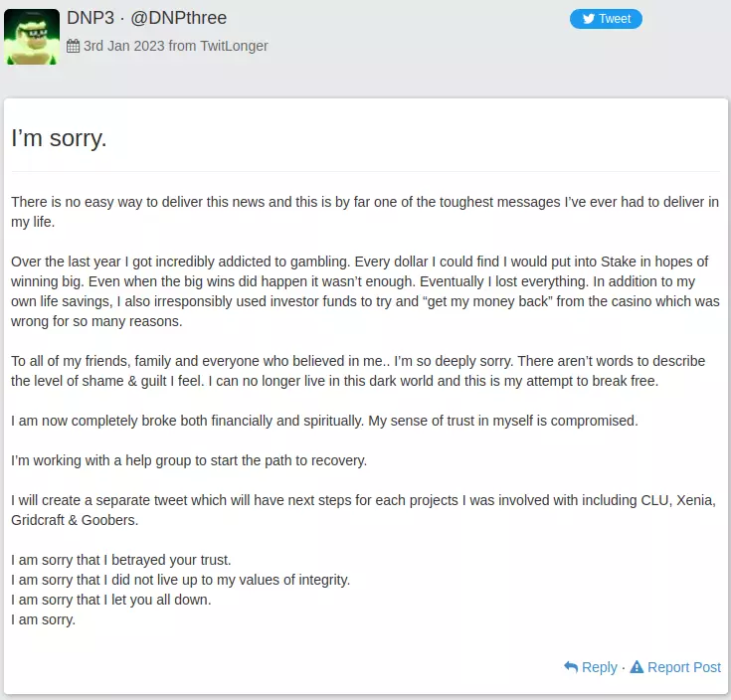
Task: Click the paragraph starting "There is no easy way"
Action: pos(364,212)
